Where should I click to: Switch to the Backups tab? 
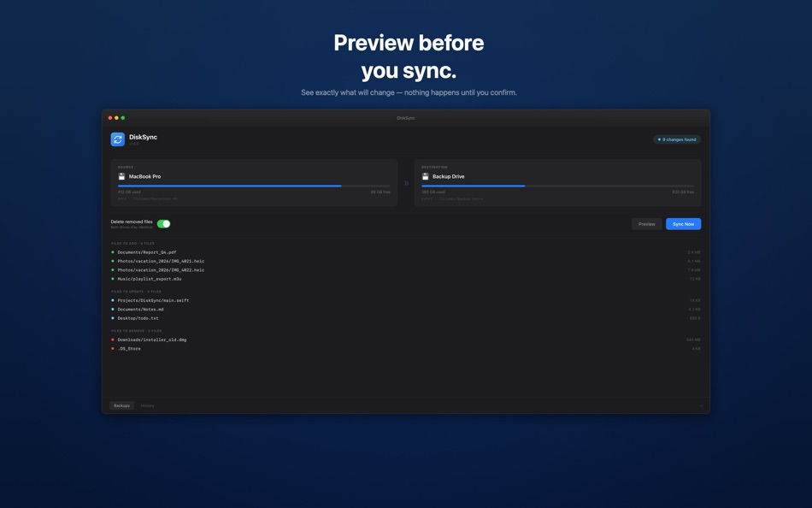120,405
